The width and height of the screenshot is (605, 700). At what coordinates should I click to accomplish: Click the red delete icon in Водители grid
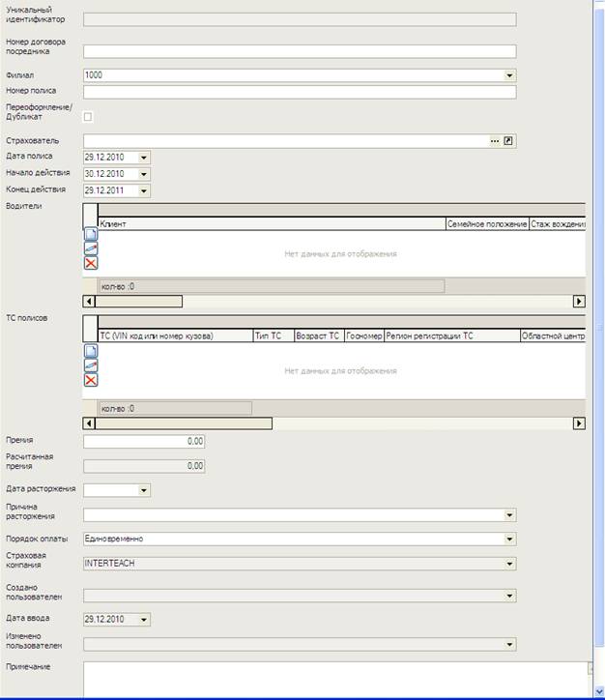tap(91, 263)
